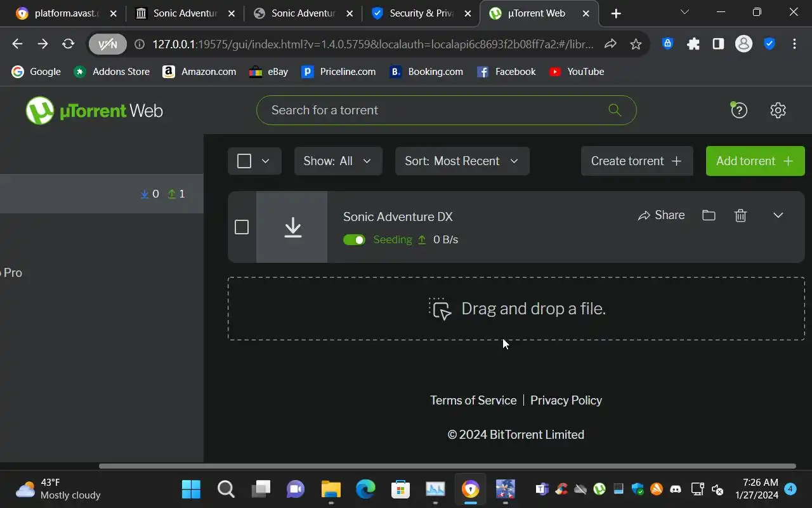Bookmark this page with star icon
This screenshot has height=508, width=812.
636,44
